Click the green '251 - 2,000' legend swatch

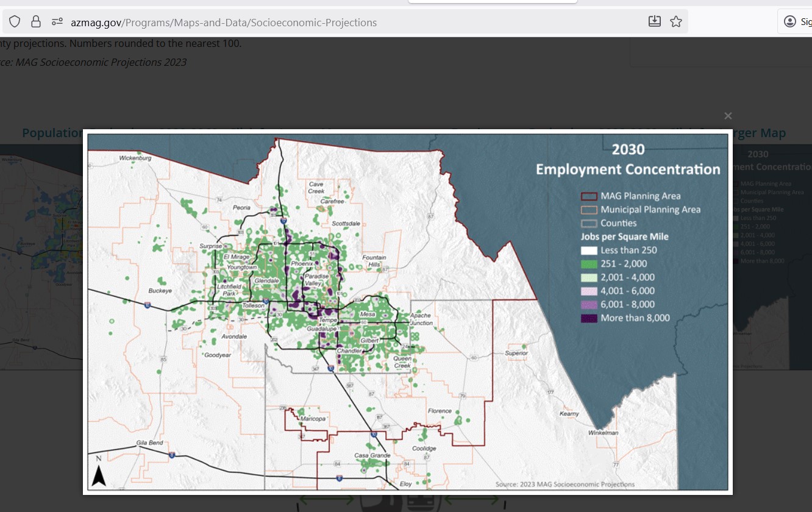pyautogui.click(x=588, y=264)
